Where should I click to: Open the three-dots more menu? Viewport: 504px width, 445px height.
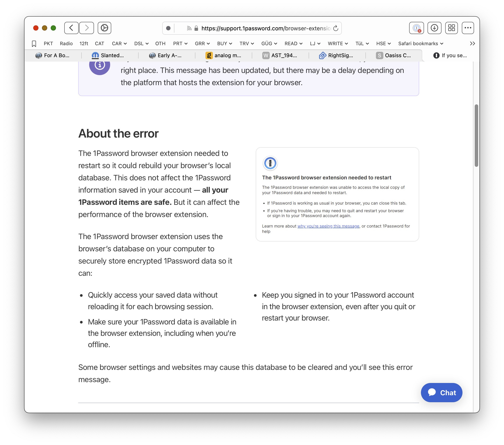pos(468,28)
